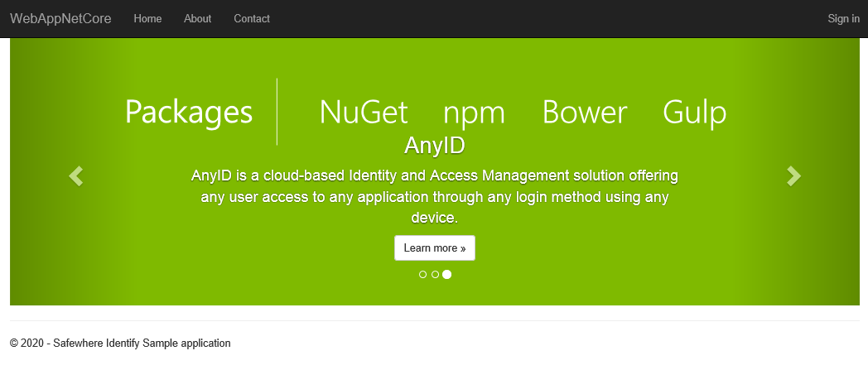
Task: Click the Gulp banner text
Action: (x=695, y=114)
